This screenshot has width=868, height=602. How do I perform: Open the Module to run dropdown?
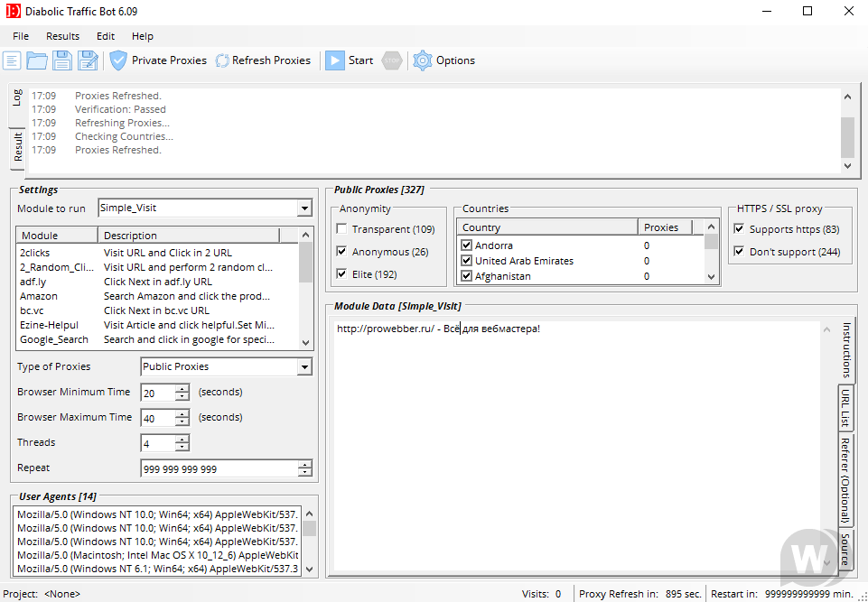click(304, 208)
